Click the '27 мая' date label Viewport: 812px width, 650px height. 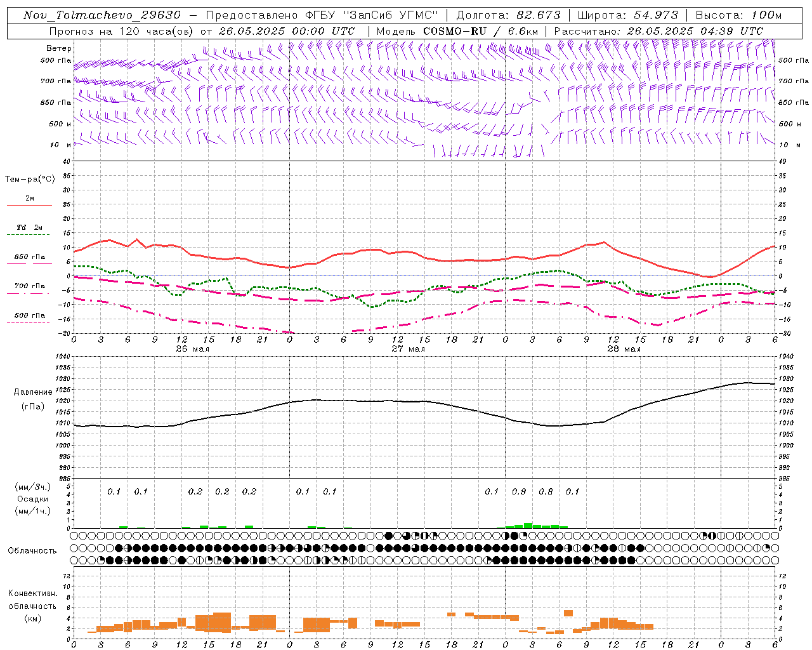coord(409,349)
